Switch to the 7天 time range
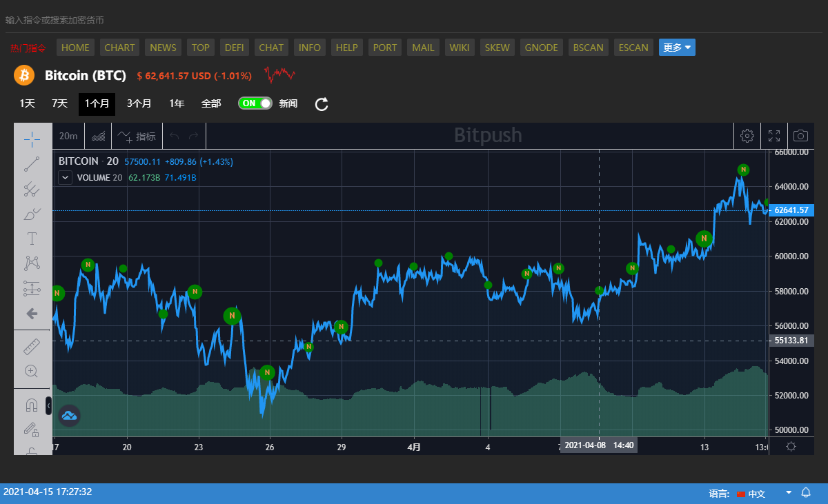This screenshot has width=828, height=504. click(x=59, y=103)
